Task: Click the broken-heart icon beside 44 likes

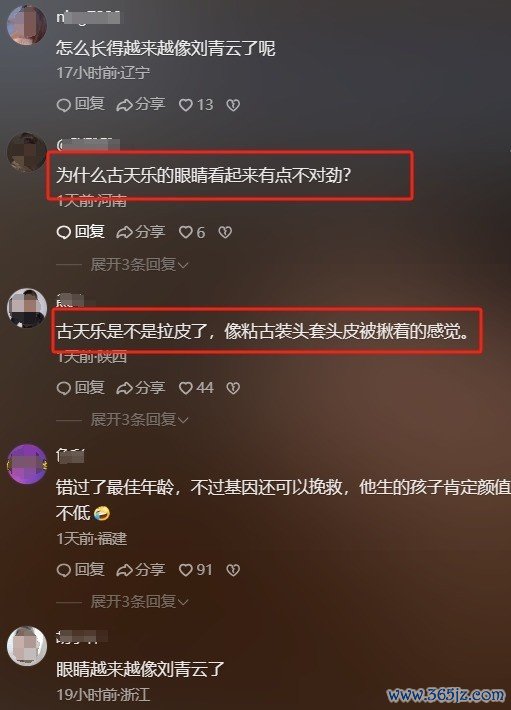Action: [233, 388]
